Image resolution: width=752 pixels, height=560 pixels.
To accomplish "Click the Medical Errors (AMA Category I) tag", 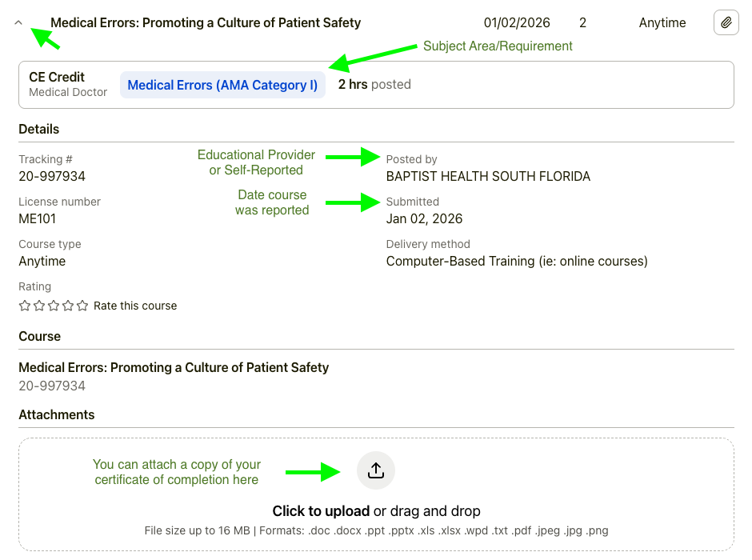I will (x=222, y=85).
